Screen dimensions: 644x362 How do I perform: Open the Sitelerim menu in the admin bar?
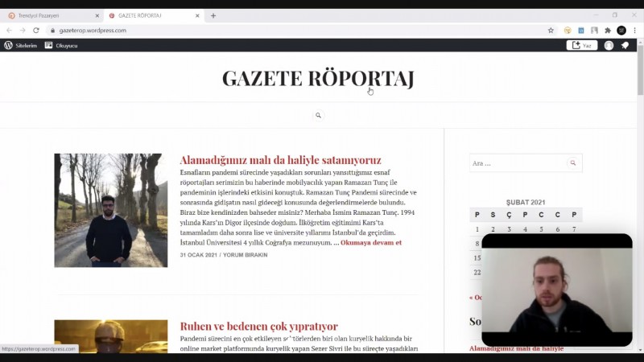pos(21,46)
